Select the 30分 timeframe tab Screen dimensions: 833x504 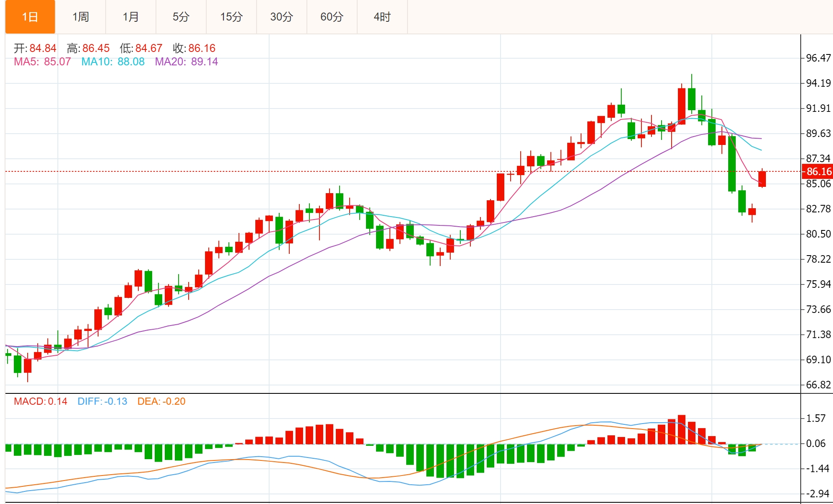(x=282, y=17)
